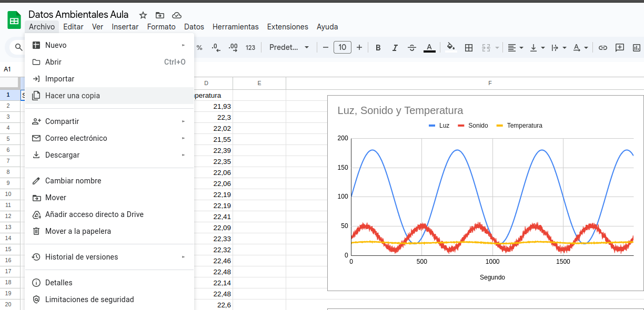Click the cloud save status icon

coord(177,15)
